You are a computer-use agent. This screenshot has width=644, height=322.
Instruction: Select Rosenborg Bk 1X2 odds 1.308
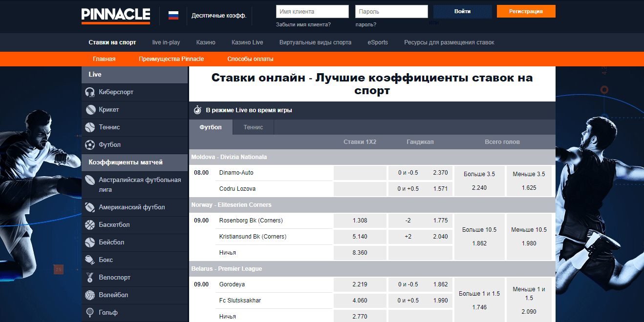[x=360, y=221]
